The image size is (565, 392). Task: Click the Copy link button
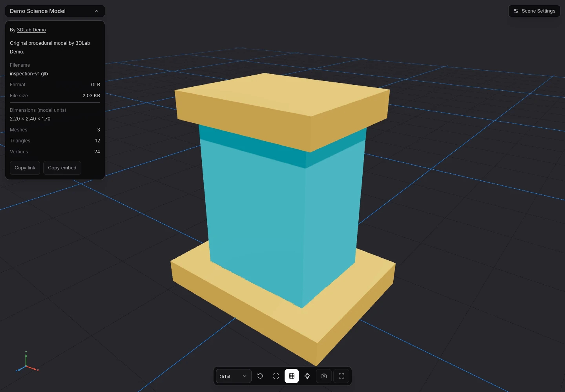(25, 168)
